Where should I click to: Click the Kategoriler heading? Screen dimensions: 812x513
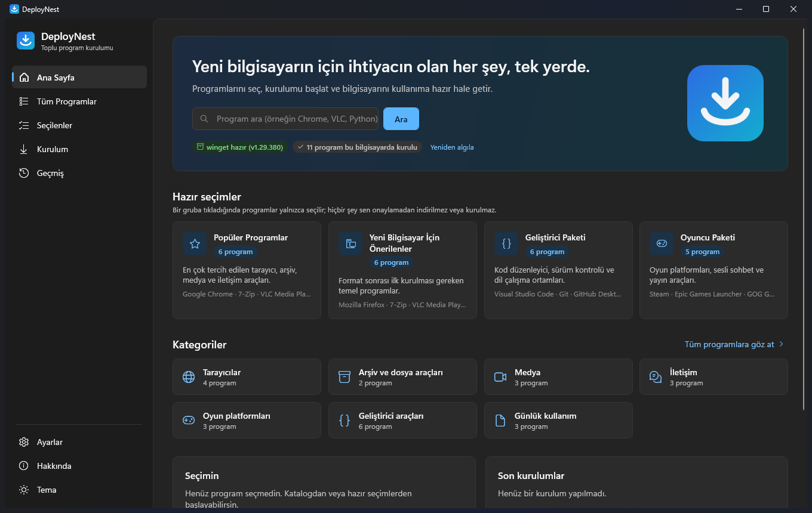199,345
